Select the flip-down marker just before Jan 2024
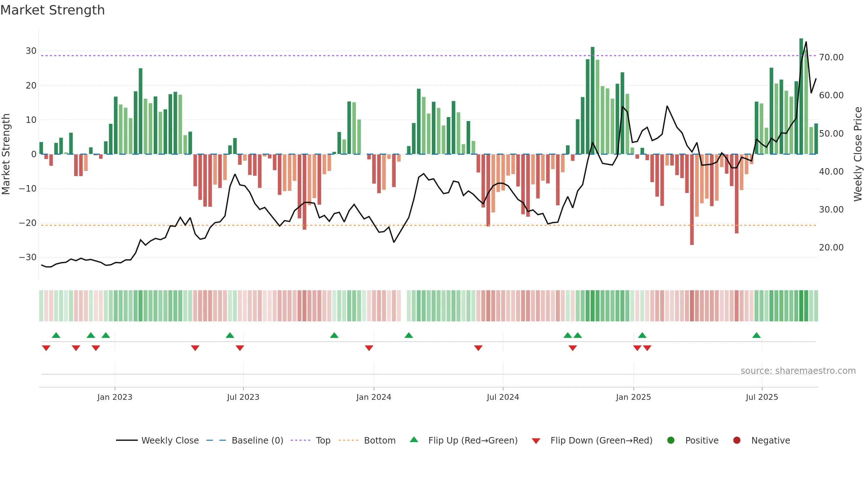 click(x=369, y=348)
